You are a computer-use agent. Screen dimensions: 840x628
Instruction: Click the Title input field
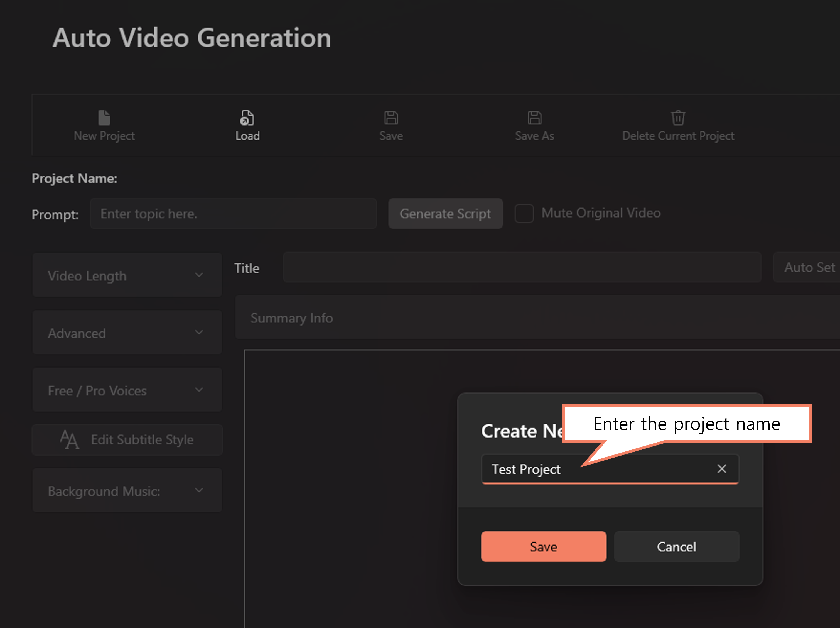(522, 267)
